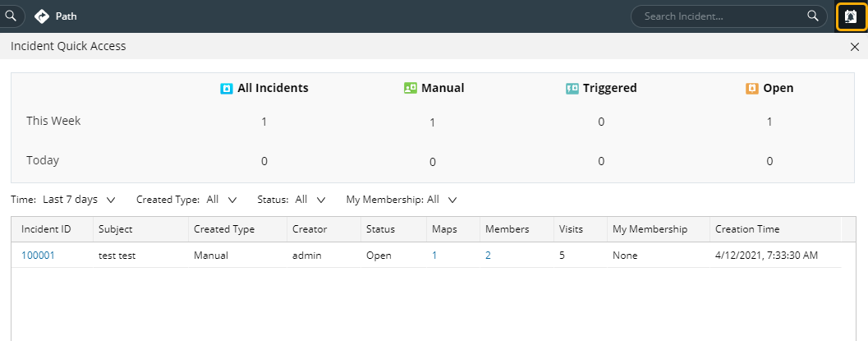Click the Maps count link 1
This screenshot has height=341, width=868.
pyautogui.click(x=434, y=256)
